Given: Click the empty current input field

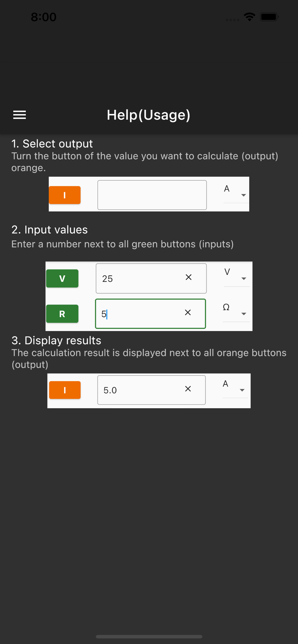Looking at the screenshot, I should (152, 195).
